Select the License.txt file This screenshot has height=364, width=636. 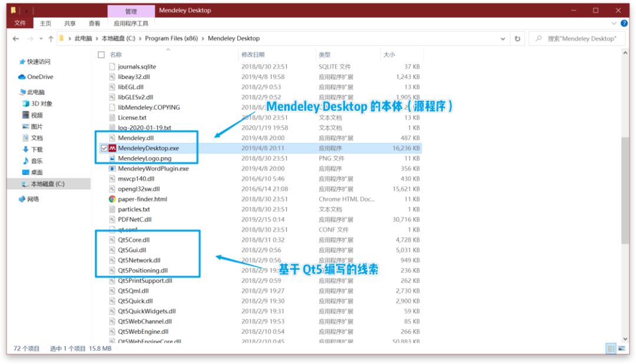pos(132,118)
